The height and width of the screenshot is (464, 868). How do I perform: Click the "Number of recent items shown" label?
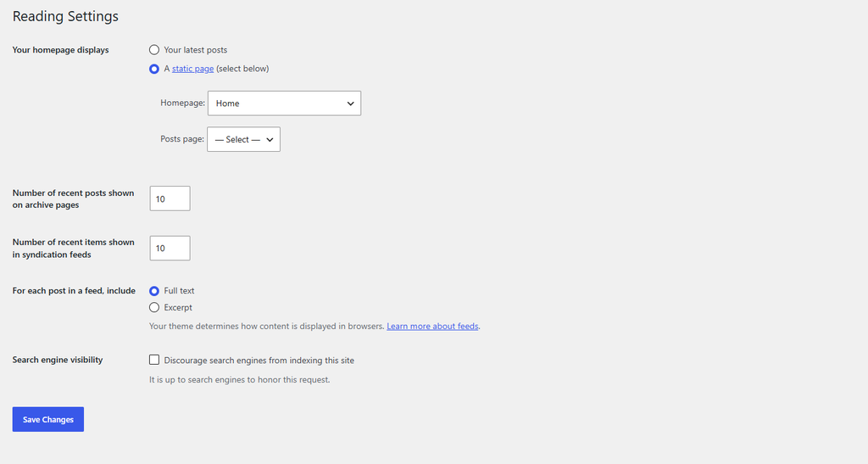(x=73, y=248)
